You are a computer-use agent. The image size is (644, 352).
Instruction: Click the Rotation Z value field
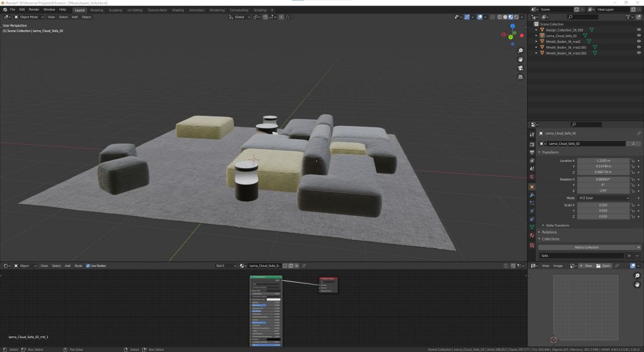click(603, 191)
